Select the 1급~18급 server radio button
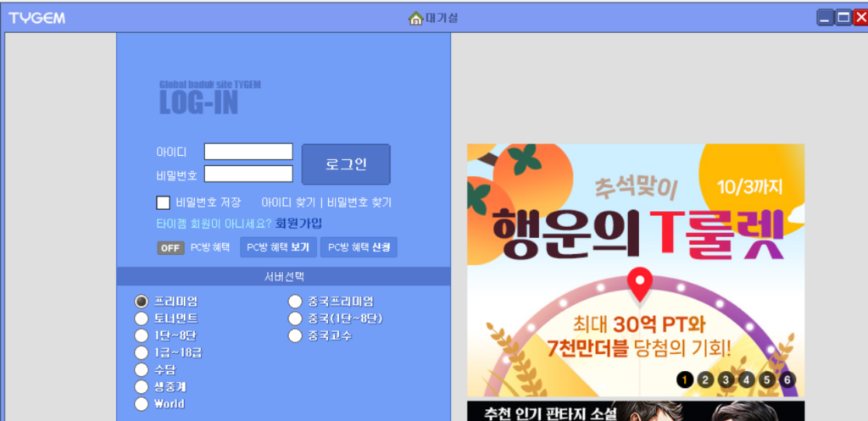This screenshot has width=868, height=421. pyautogui.click(x=142, y=352)
